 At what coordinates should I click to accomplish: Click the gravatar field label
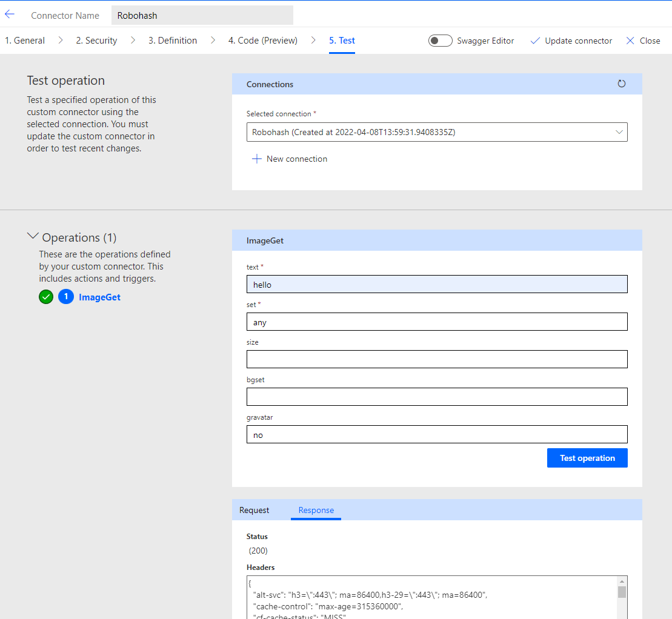click(260, 417)
